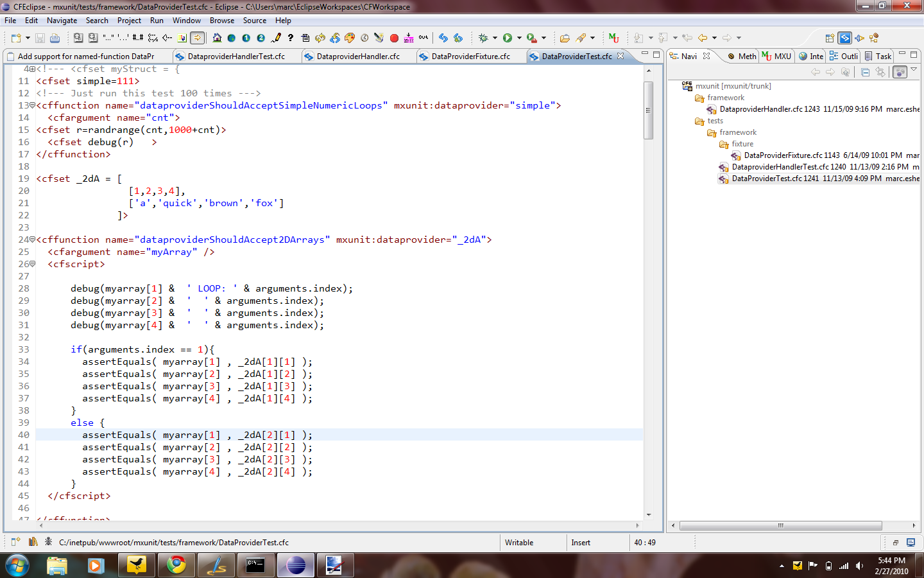Image resolution: width=924 pixels, height=578 pixels.
Task: Collapse the cffunction fold marker on line 13
Action: 33,105
